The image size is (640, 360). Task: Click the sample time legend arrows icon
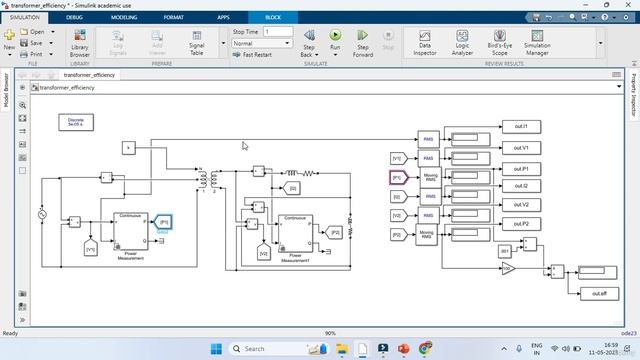tap(22, 131)
